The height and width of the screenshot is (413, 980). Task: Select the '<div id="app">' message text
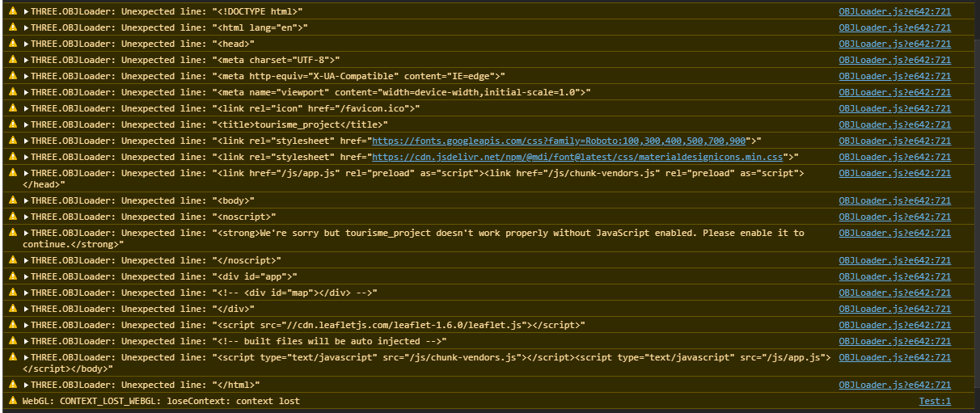[256, 276]
